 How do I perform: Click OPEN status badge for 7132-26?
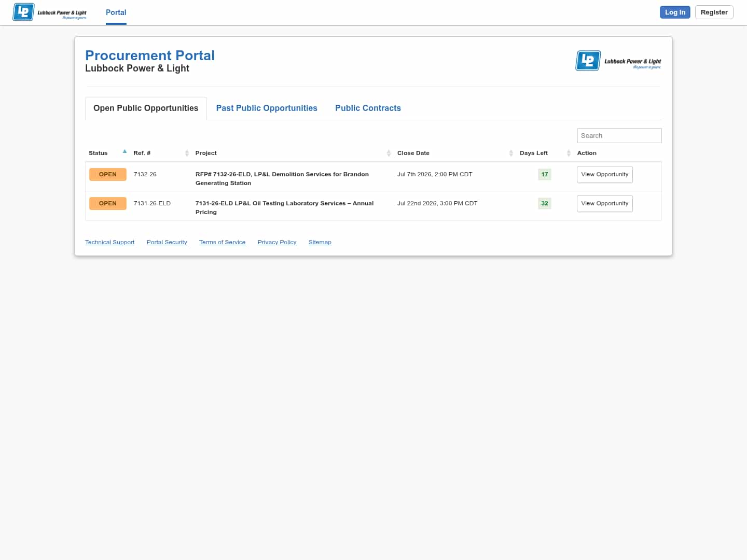[108, 174]
